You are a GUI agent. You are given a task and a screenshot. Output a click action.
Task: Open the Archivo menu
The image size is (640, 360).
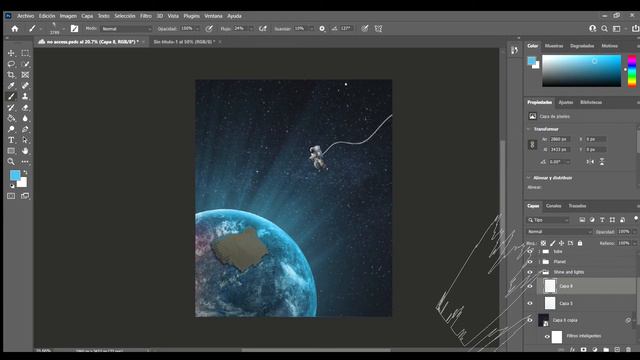25,16
